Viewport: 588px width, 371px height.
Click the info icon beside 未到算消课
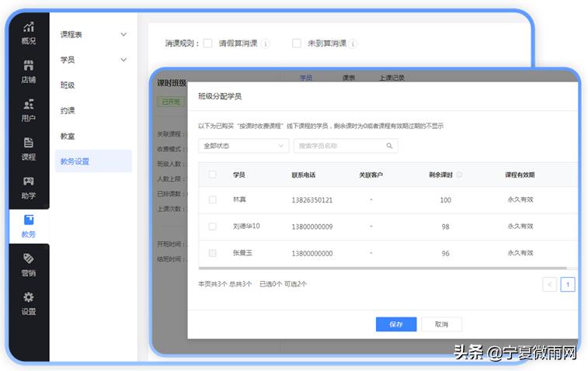pyautogui.click(x=353, y=43)
